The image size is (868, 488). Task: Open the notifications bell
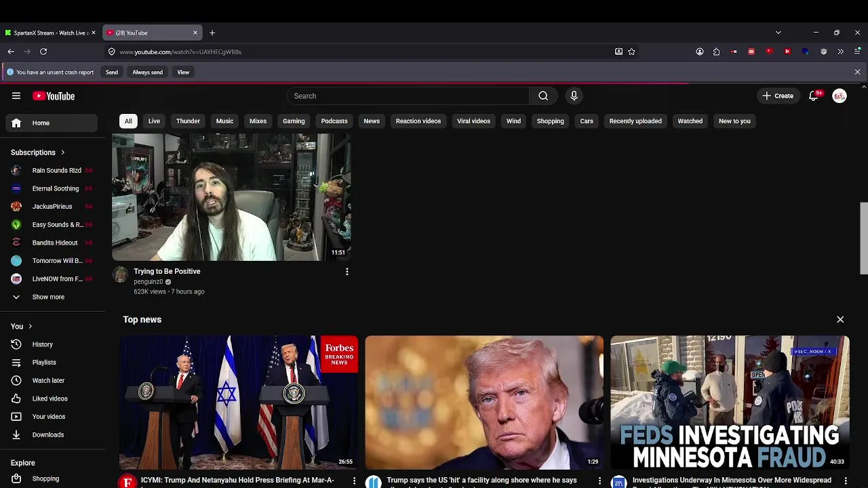pyautogui.click(x=814, y=96)
